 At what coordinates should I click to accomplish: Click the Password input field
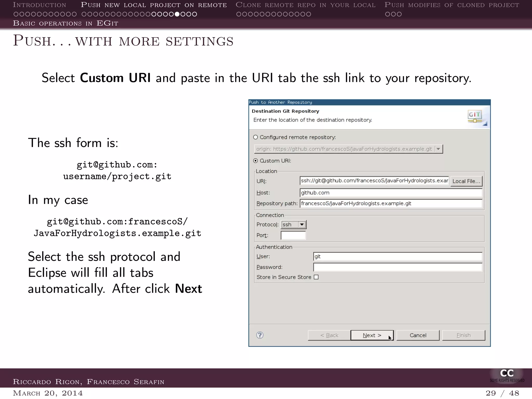pyautogui.click(x=398, y=267)
